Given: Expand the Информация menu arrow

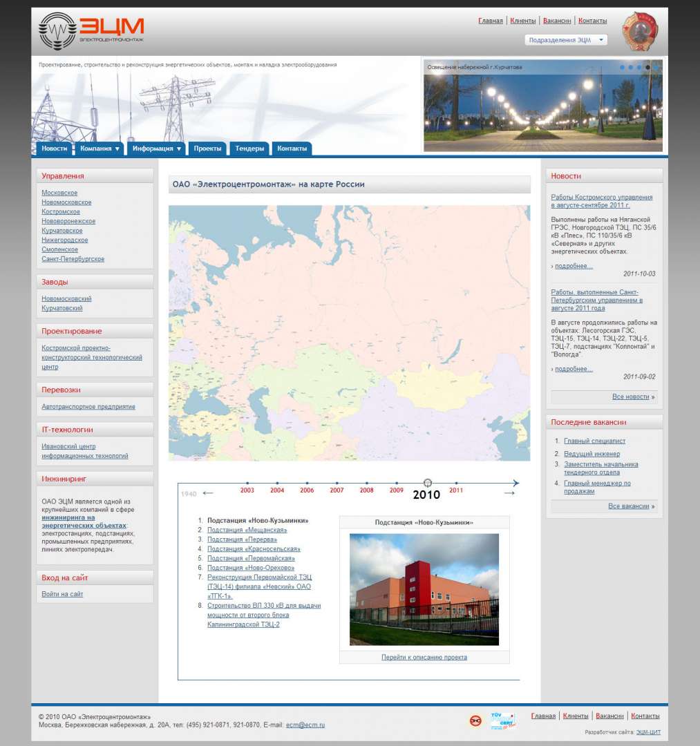Looking at the screenshot, I should click(x=179, y=149).
